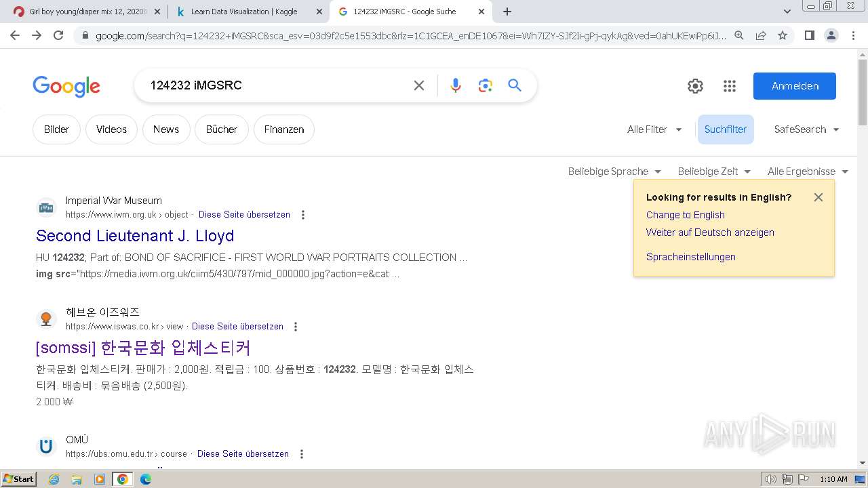The image size is (868, 488).
Task: Open the browser side panel
Action: 809,35
